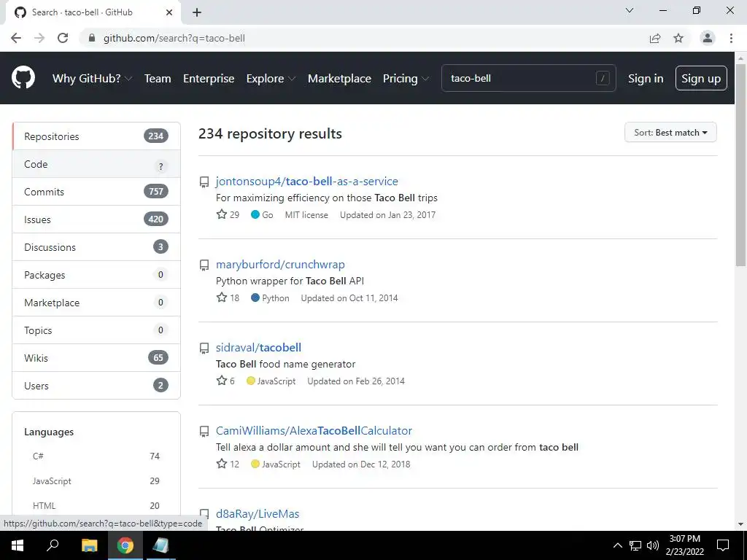The width and height of the screenshot is (747, 560).
Task: Click star icon of maryburford/crunchwrap
Action: [222, 297]
